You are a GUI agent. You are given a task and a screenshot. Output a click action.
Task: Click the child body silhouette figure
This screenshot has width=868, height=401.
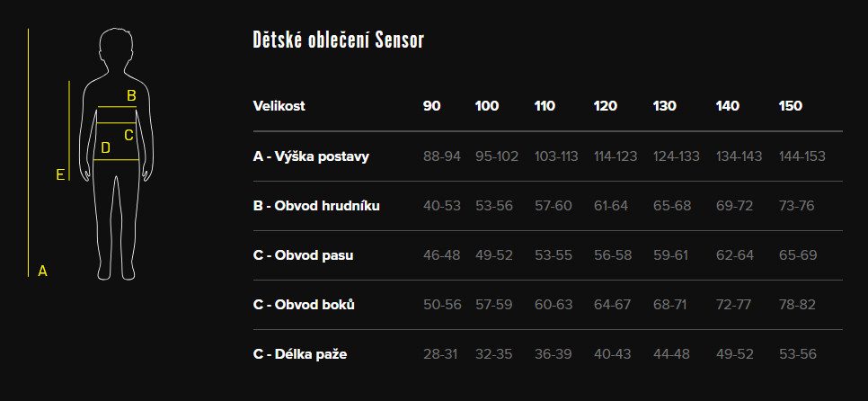(116, 154)
